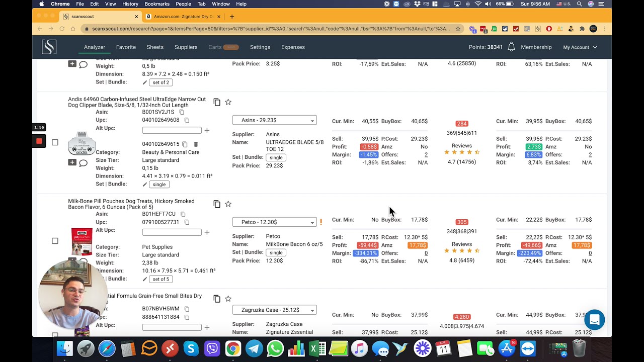The height and width of the screenshot is (362, 644).
Task: Copy ASIN B001SV2J1S
Action: coord(182,112)
